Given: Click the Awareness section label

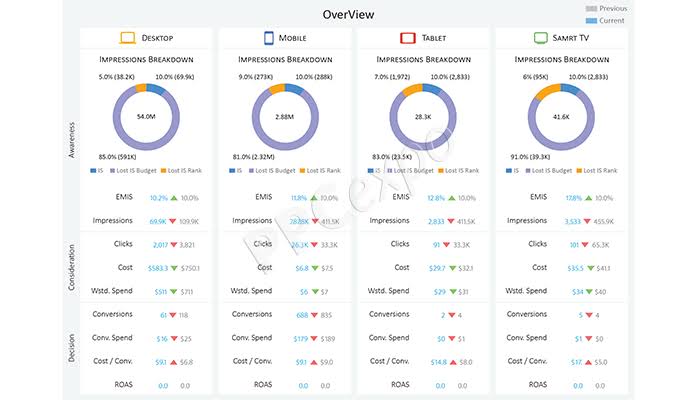Looking at the screenshot, I should 71,140.
